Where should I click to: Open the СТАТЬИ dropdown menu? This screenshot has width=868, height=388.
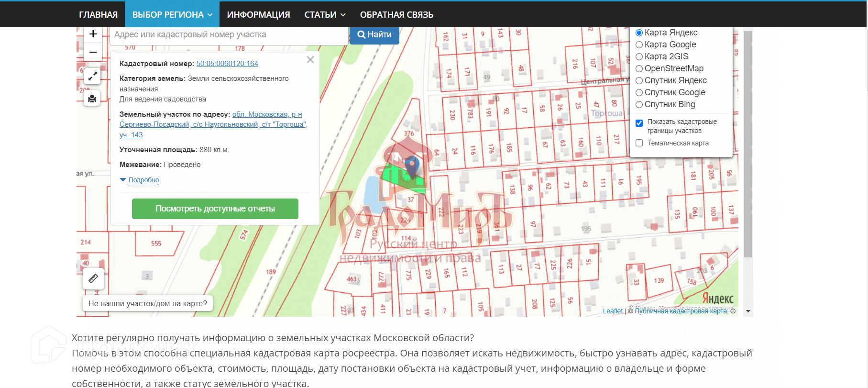325,14
